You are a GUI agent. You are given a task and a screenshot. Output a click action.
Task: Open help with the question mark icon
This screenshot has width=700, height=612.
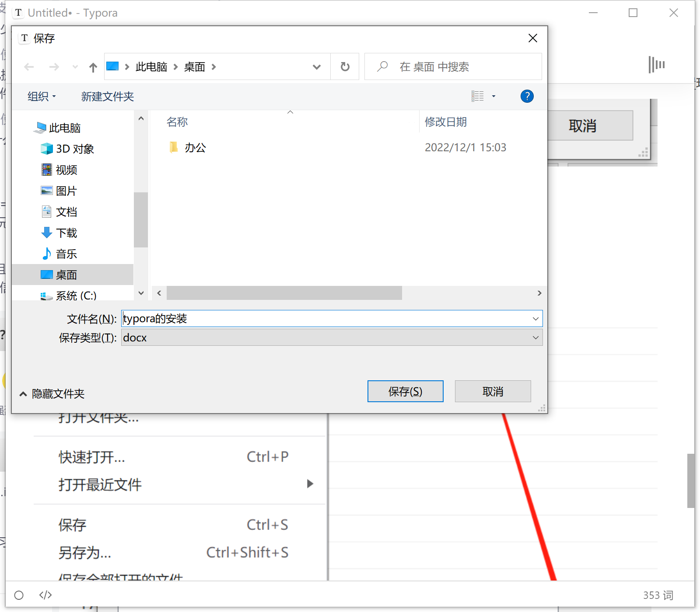pyautogui.click(x=527, y=96)
